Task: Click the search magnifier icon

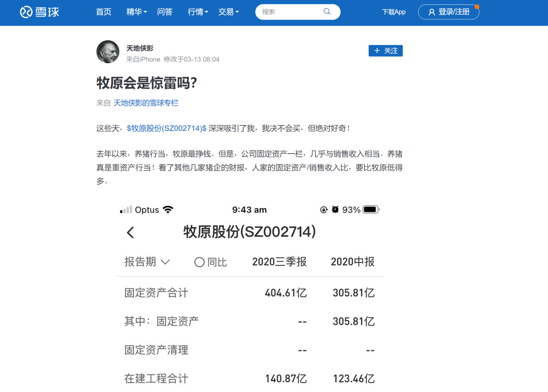Action: click(327, 12)
